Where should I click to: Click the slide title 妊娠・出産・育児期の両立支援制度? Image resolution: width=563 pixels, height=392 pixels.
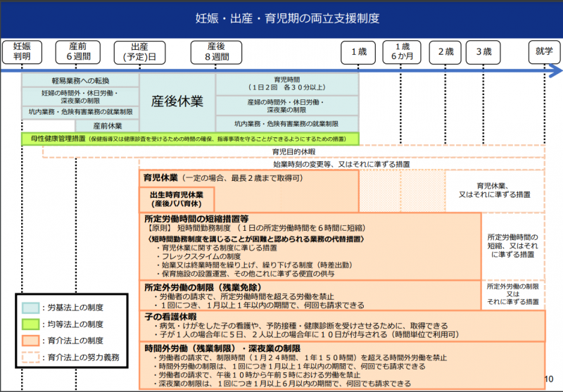coord(281,19)
